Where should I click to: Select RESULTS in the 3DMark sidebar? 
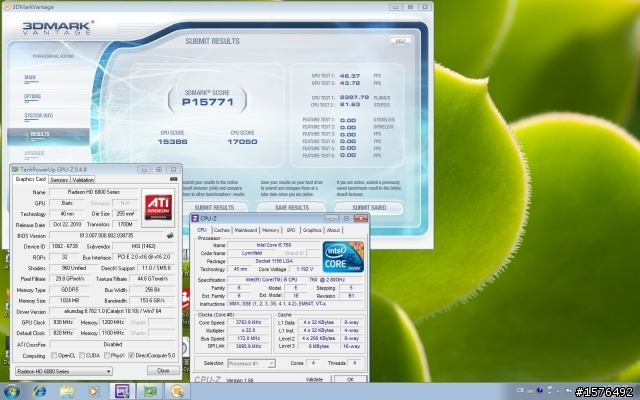(48, 136)
